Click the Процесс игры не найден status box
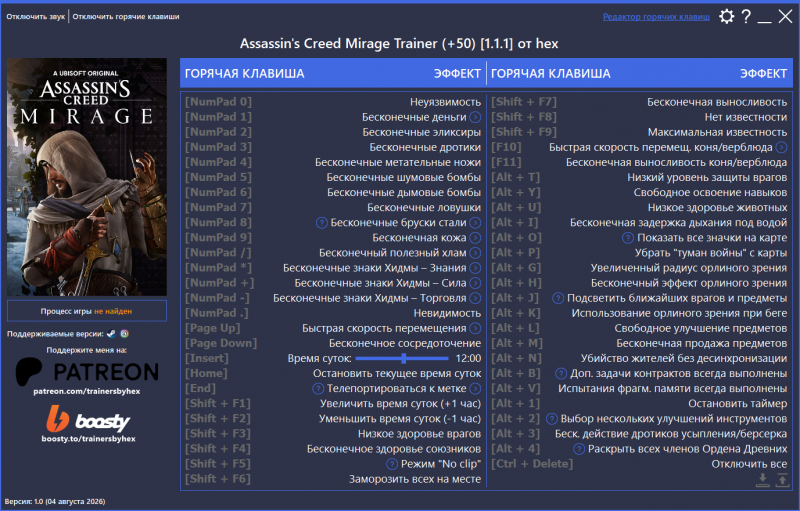The image size is (800, 511). (87, 311)
